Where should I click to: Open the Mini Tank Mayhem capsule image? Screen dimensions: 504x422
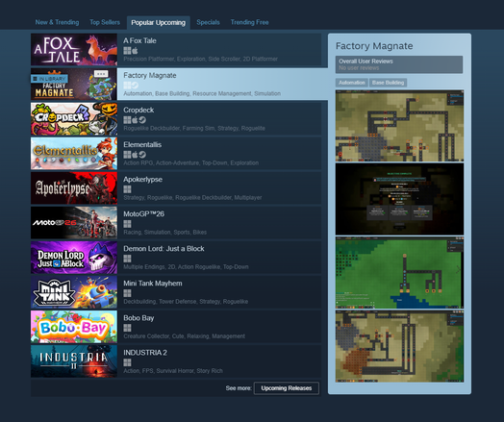click(x=74, y=292)
